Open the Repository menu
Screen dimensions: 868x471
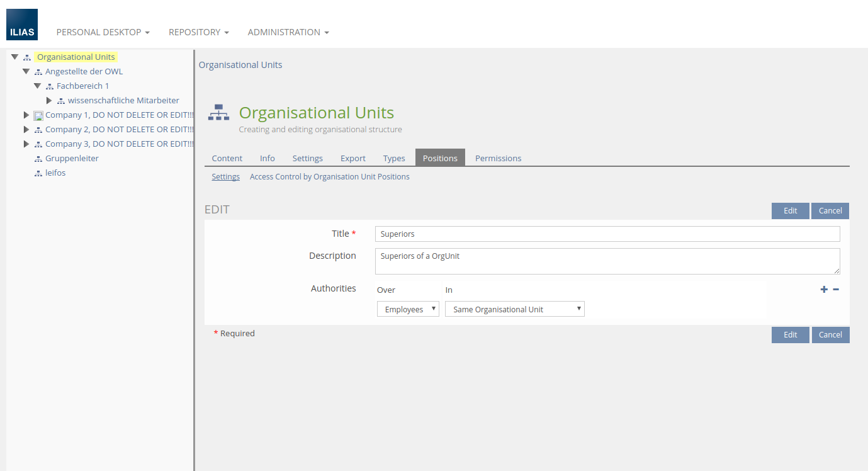pos(198,32)
